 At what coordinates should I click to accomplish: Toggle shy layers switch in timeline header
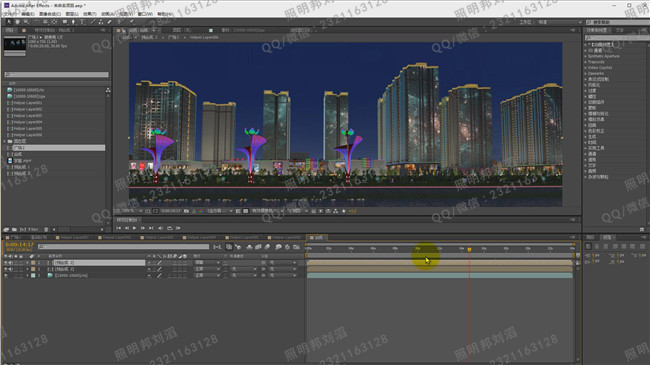(249, 247)
